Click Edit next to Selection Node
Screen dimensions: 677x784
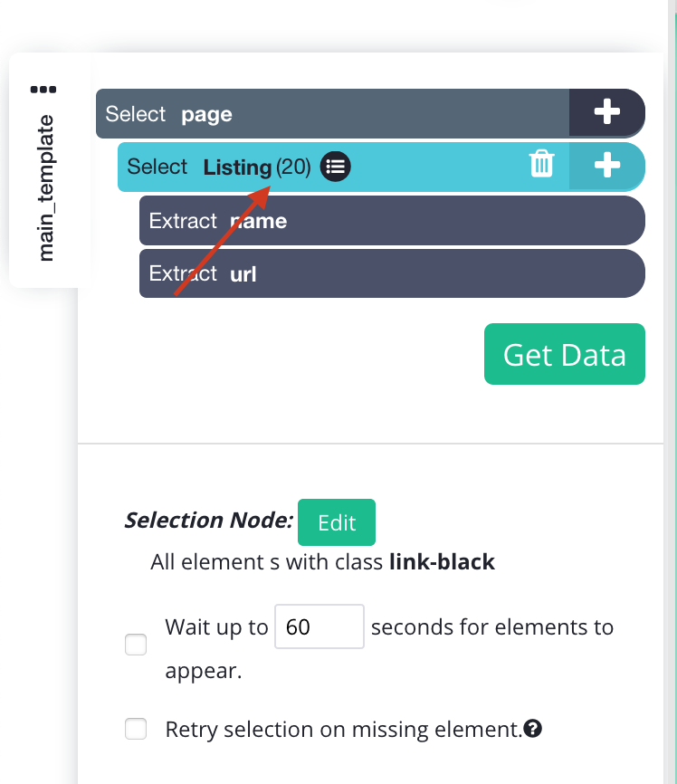point(337,522)
